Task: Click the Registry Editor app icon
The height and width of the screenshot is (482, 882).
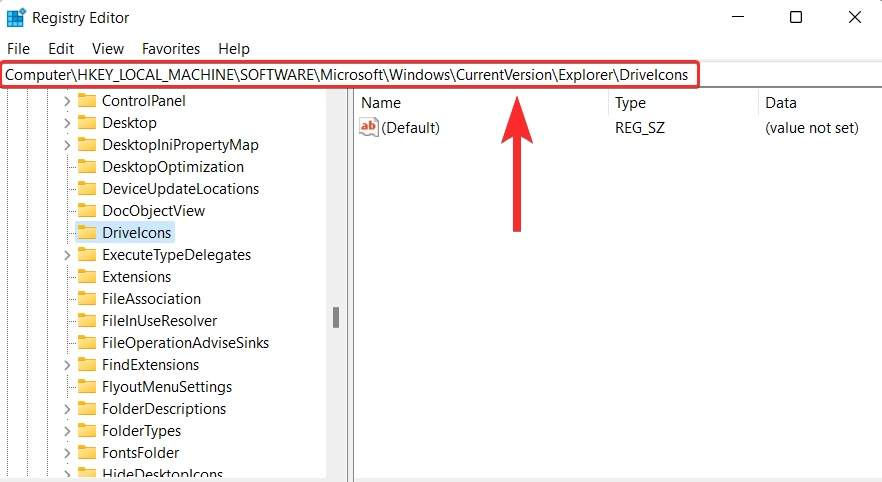Action: [16, 17]
